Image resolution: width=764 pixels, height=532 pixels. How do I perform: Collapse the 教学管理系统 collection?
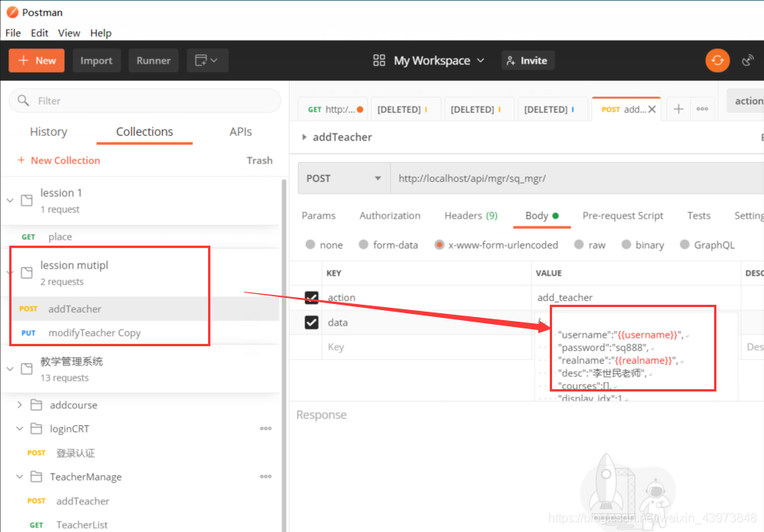10,368
